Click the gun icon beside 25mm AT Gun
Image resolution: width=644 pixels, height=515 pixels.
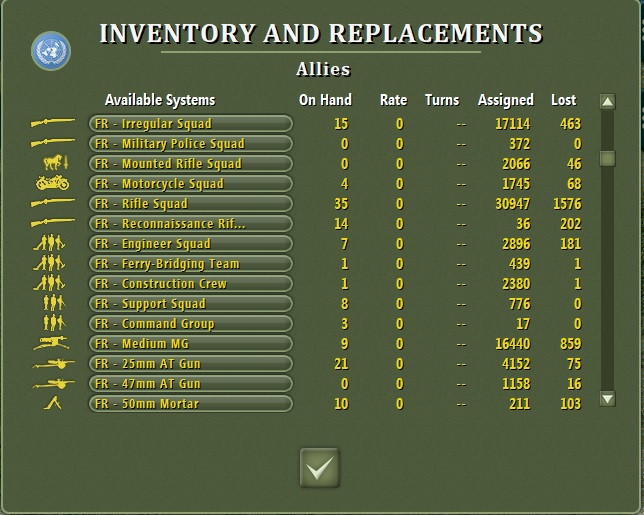53,363
